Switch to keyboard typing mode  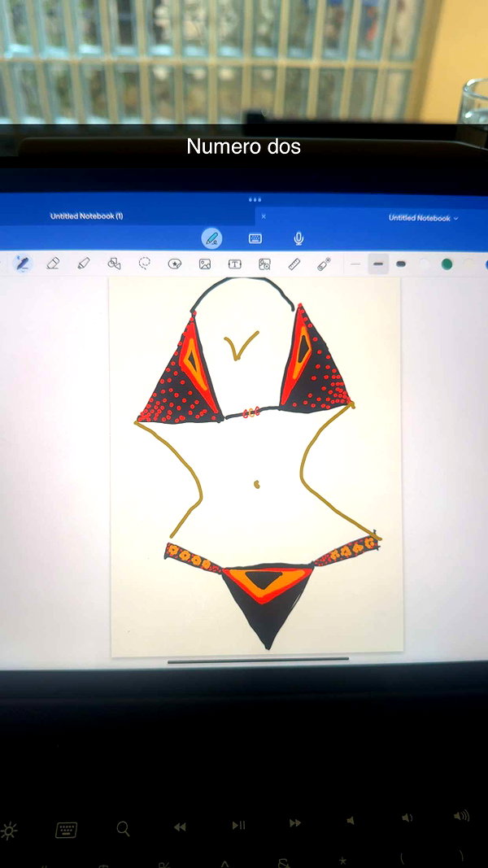click(255, 238)
